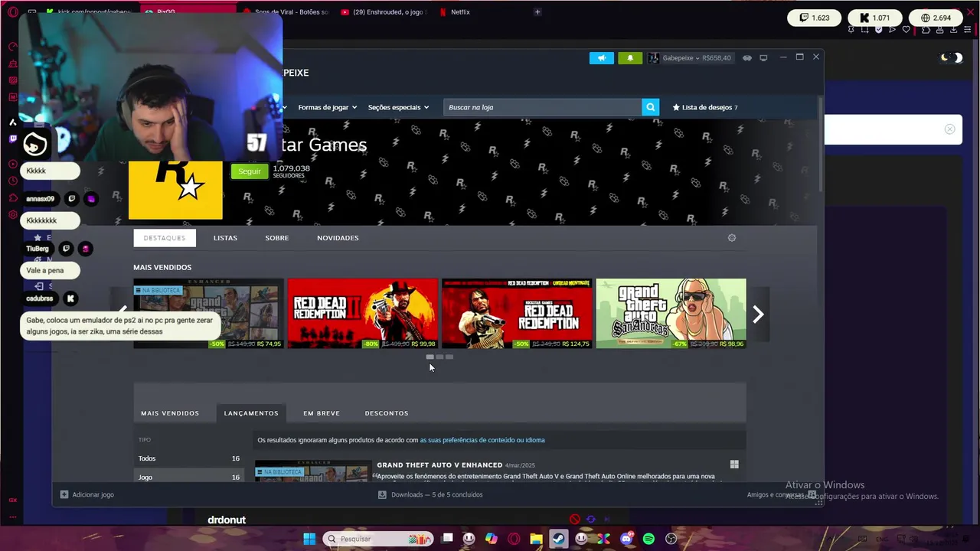Viewport: 980px width, 551px height.
Task: Open Copilot from the taskbar
Action: point(492,539)
